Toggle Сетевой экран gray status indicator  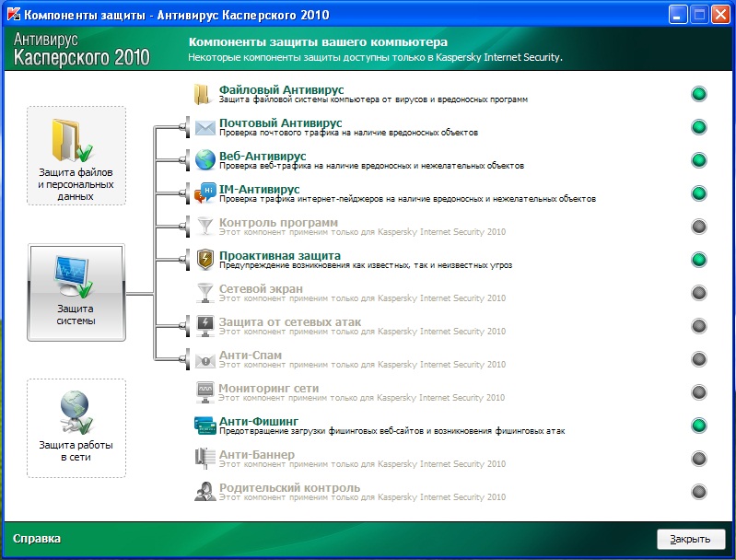coord(699,293)
